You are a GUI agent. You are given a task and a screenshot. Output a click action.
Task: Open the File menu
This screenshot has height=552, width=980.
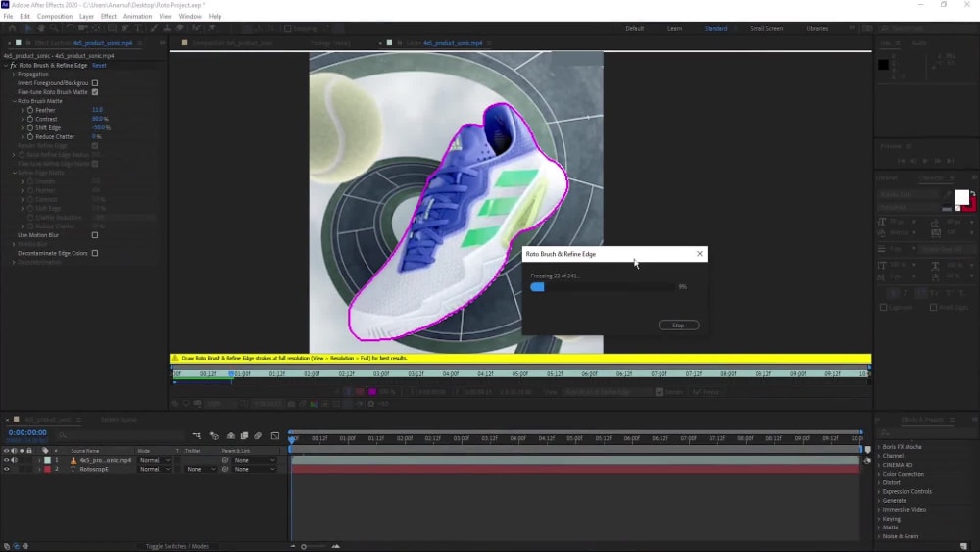(8, 17)
